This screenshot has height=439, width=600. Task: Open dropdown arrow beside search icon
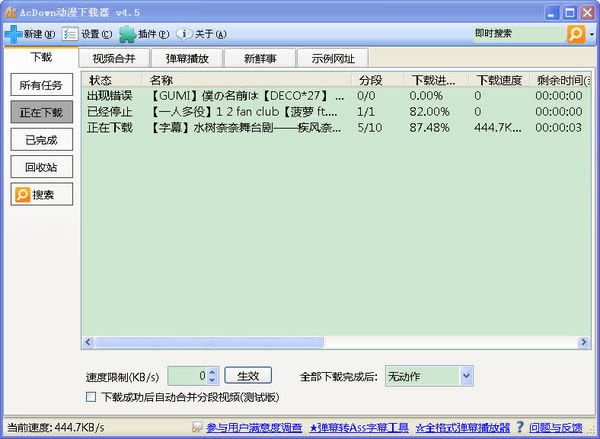(x=592, y=34)
